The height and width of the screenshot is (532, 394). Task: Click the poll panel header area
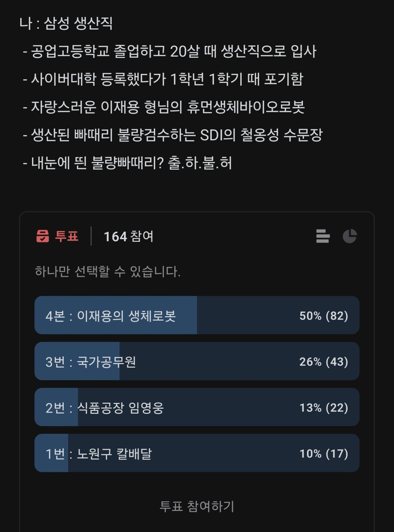point(197,236)
